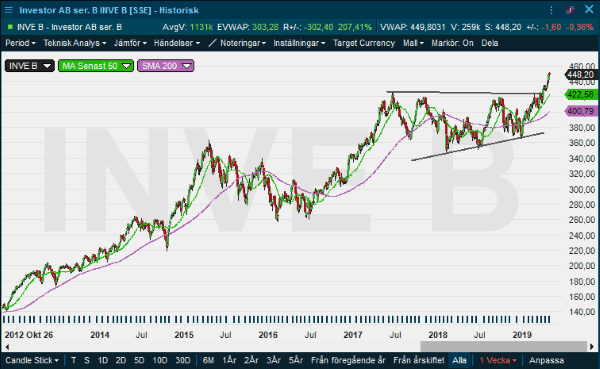Select the 2År period
This screenshot has width=600, height=369.
coord(251,360)
